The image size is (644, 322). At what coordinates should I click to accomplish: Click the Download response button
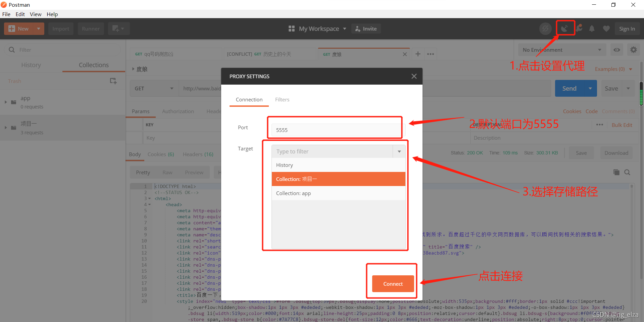(x=616, y=153)
